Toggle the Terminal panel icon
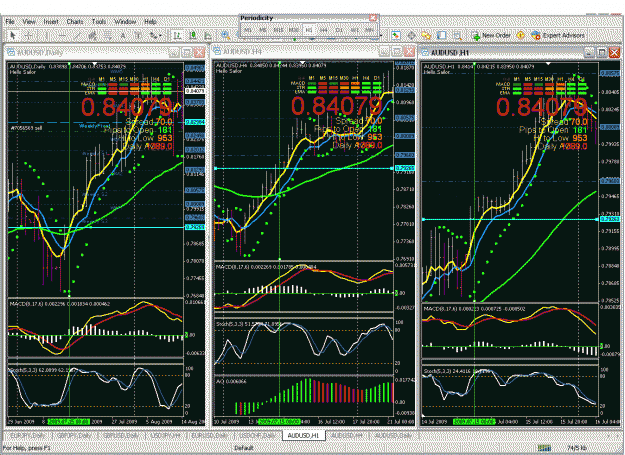 pos(442,36)
